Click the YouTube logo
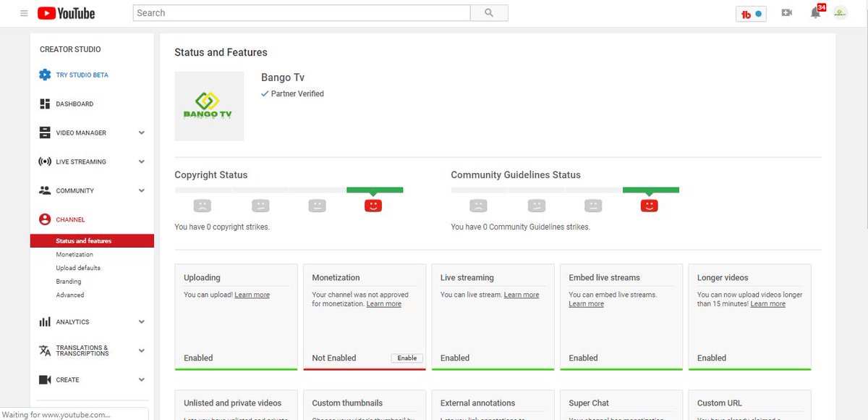 tap(67, 13)
